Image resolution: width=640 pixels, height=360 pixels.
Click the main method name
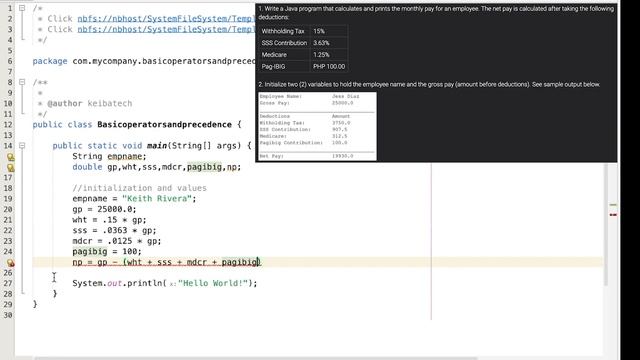(x=157, y=146)
